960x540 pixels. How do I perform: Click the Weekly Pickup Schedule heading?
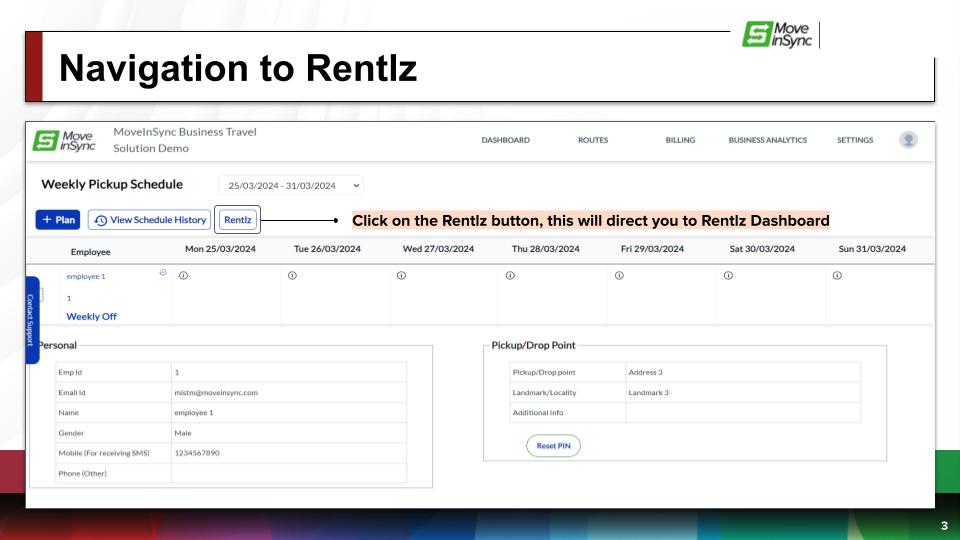(112, 184)
